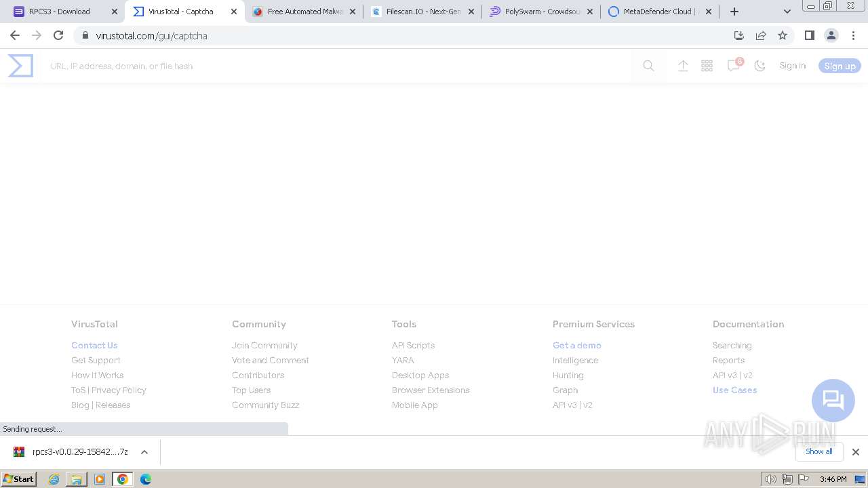Open the YARA link
This screenshot has width=868, height=488.
click(x=403, y=361)
